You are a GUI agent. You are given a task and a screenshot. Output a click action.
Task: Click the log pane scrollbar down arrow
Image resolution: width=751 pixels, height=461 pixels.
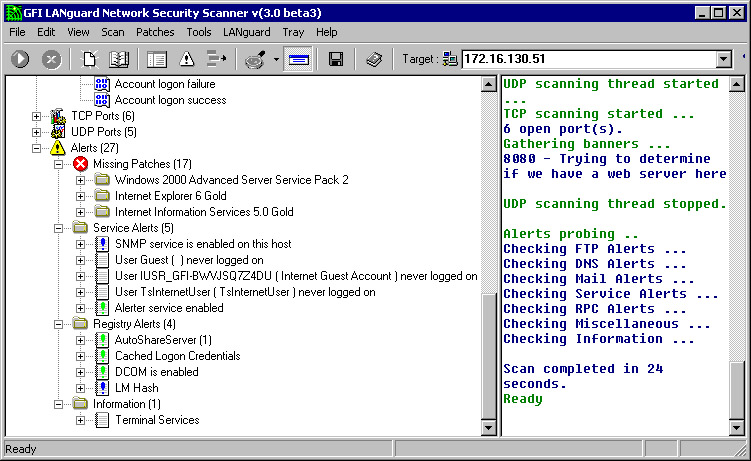(x=737, y=427)
